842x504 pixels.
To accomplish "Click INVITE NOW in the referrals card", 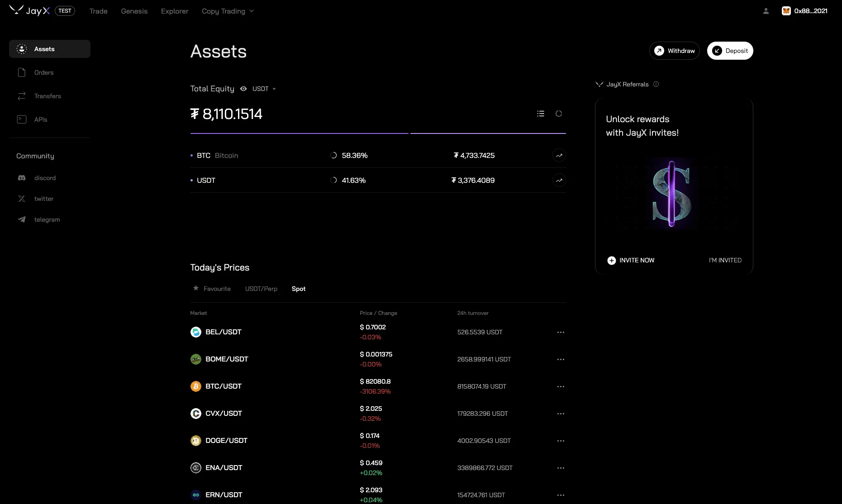I will pos(631,260).
